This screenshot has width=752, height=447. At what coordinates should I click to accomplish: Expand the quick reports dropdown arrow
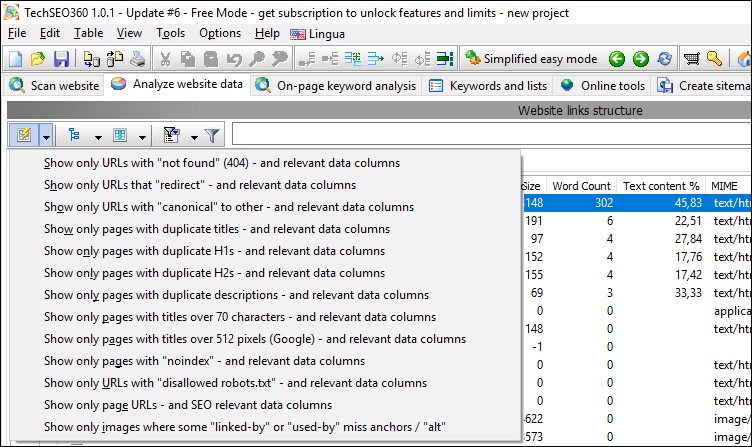pos(47,135)
